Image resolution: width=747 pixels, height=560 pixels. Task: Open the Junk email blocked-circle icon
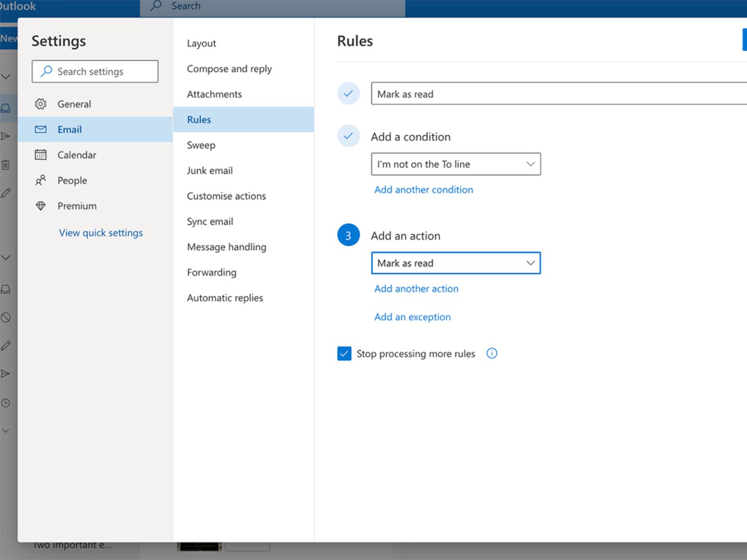pyautogui.click(x=6, y=317)
